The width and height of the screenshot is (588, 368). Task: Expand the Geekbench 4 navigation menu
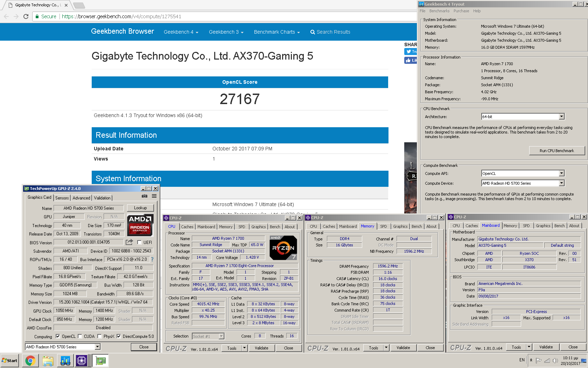(x=181, y=32)
